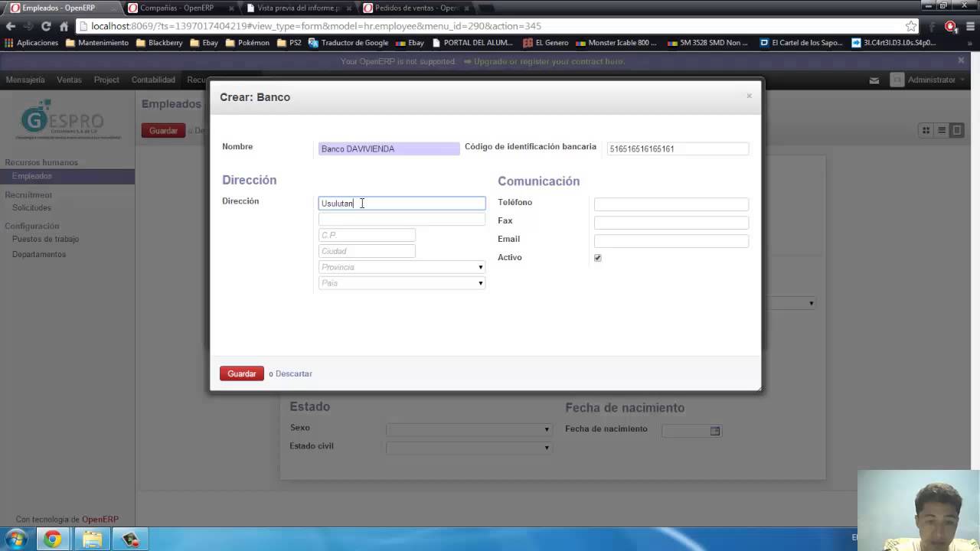Open the browser home page icon
The image size is (980, 551).
coord(64,26)
